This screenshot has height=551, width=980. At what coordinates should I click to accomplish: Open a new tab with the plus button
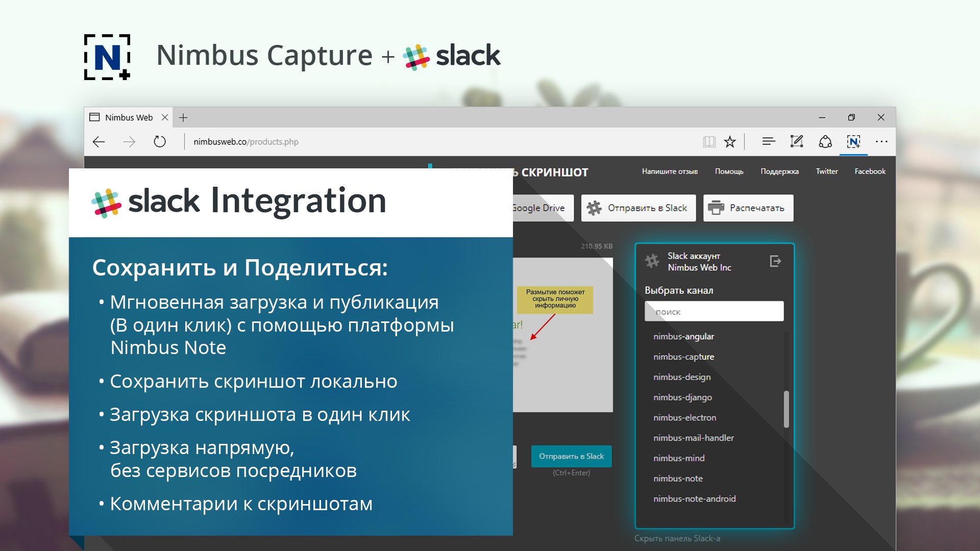pos(183,118)
